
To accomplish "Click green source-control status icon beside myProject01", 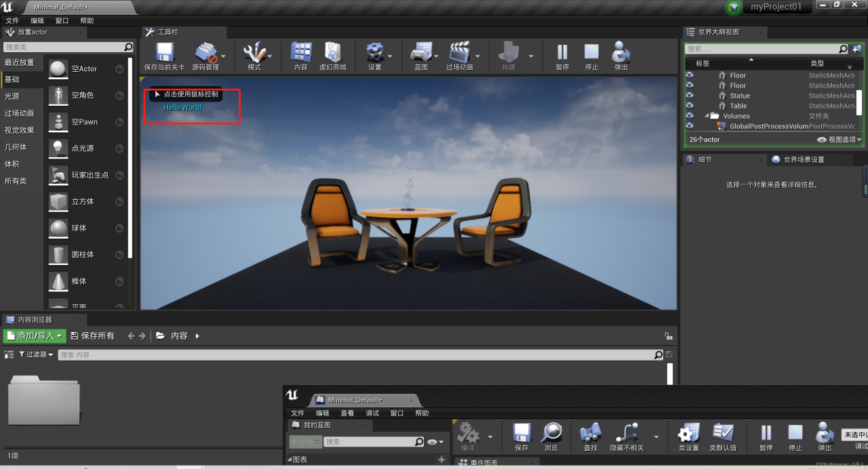I will tap(734, 7).
